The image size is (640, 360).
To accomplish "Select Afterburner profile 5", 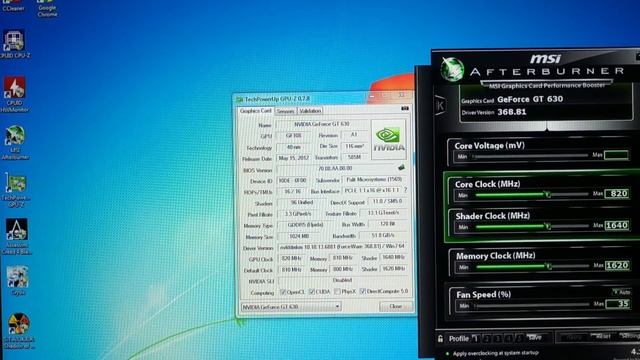I will [519, 338].
